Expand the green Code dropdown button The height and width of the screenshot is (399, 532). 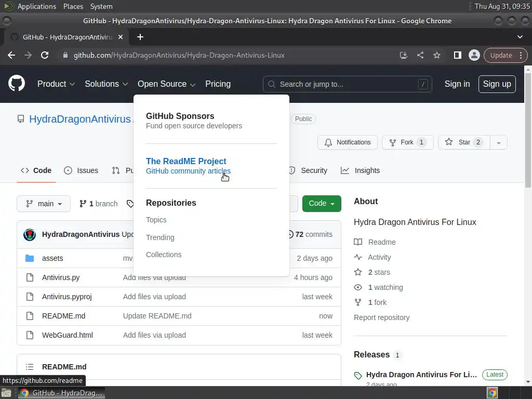coord(322,203)
